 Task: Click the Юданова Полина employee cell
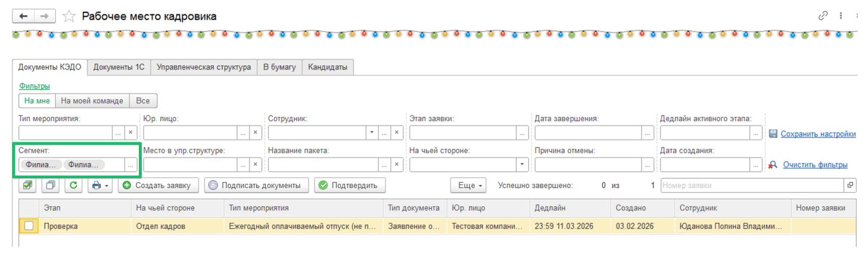pos(732,226)
